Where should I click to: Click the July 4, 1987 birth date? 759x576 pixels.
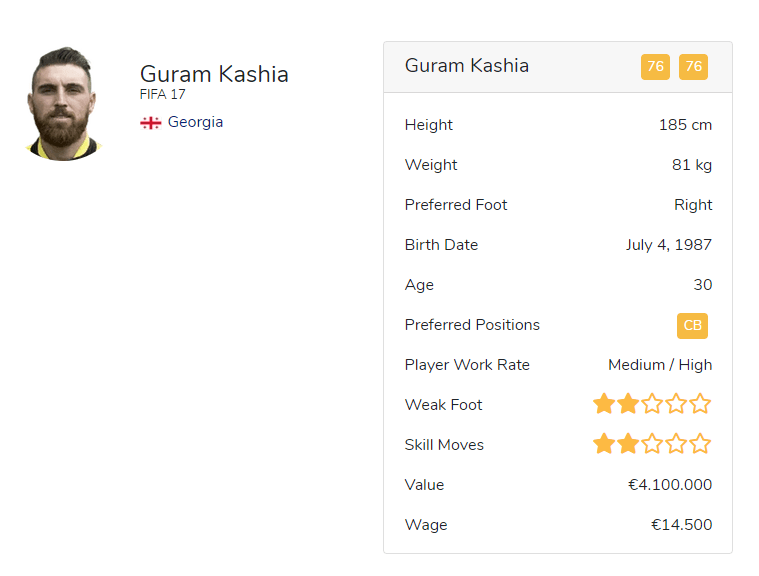pyautogui.click(x=669, y=245)
